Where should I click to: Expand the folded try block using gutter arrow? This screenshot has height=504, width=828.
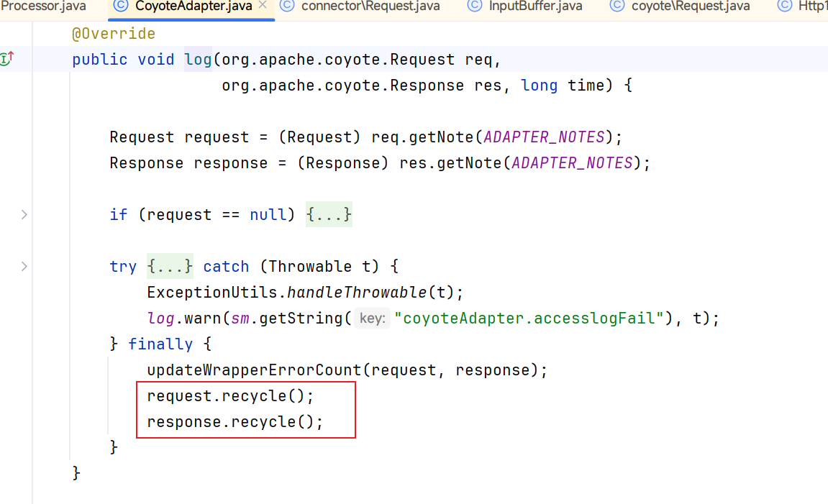(24, 266)
